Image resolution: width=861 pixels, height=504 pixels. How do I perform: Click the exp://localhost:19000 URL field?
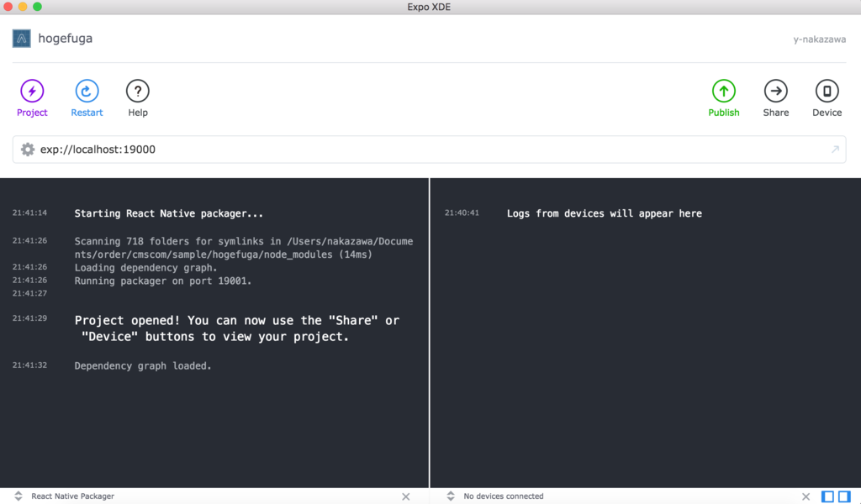tap(430, 150)
